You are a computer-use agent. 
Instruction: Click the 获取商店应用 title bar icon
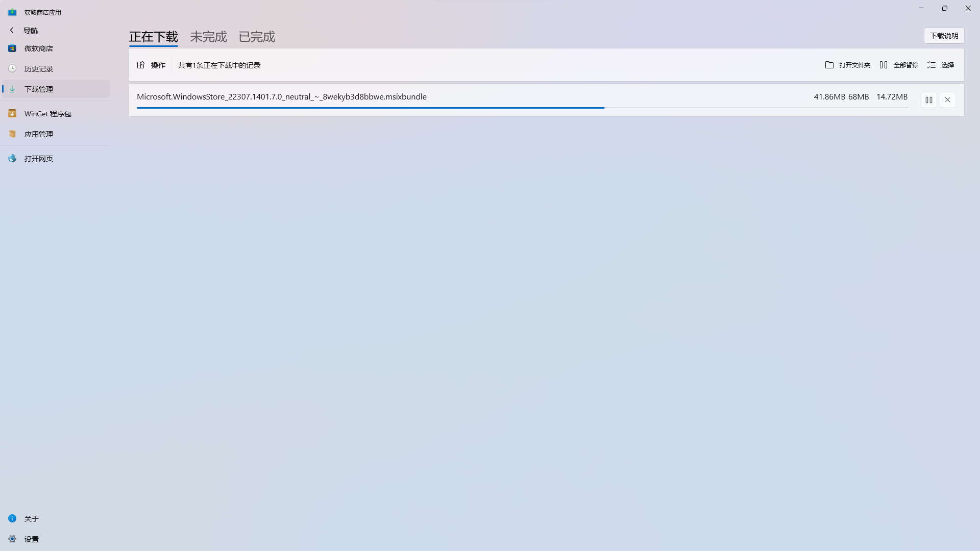[12, 12]
